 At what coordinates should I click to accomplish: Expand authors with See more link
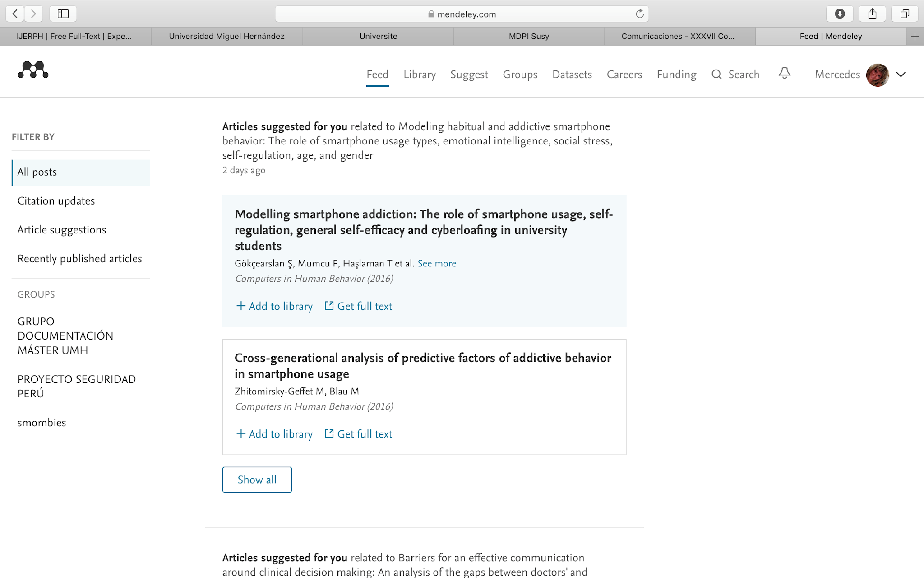pyautogui.click(x=437, y=264)
